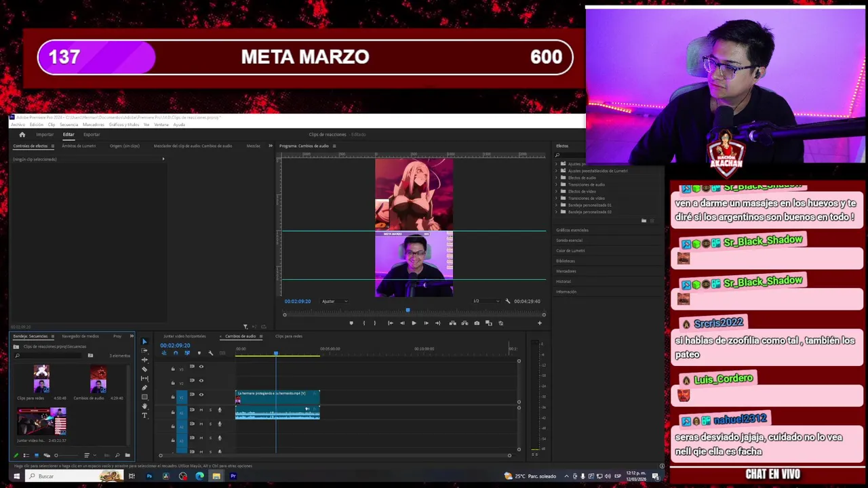
Task: Open program monitor settings wrench
Action: tap(508, 301)
